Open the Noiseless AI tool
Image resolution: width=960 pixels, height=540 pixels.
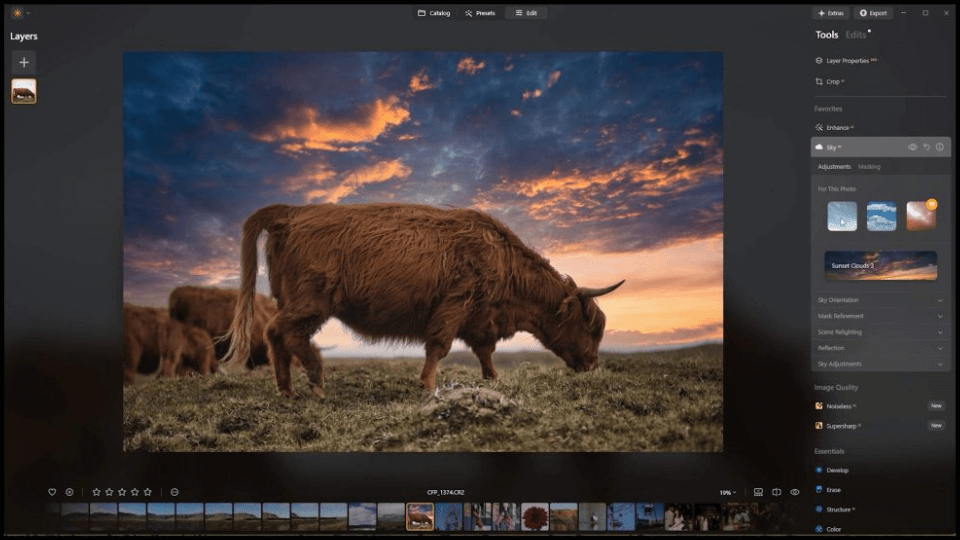[836, 406]
